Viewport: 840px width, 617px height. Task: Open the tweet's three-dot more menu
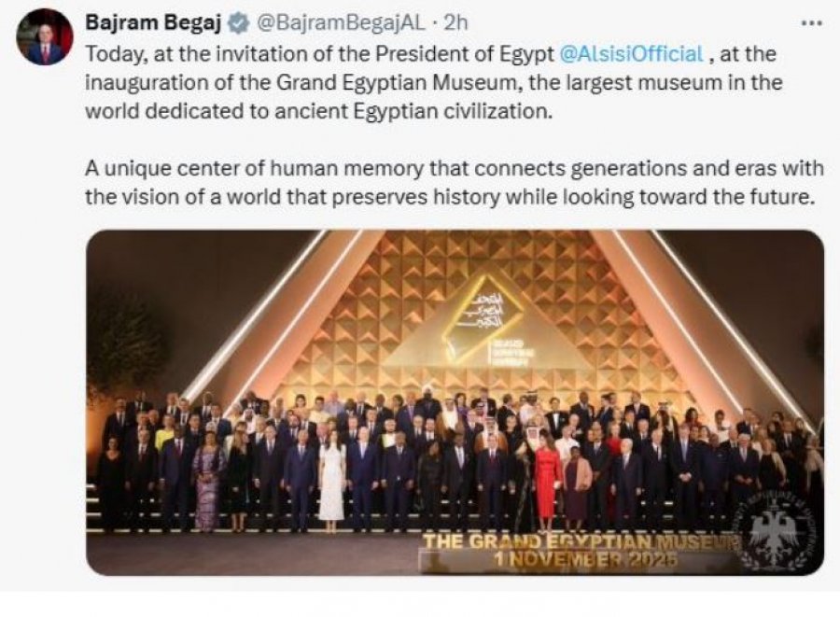(x=813, y=21)
